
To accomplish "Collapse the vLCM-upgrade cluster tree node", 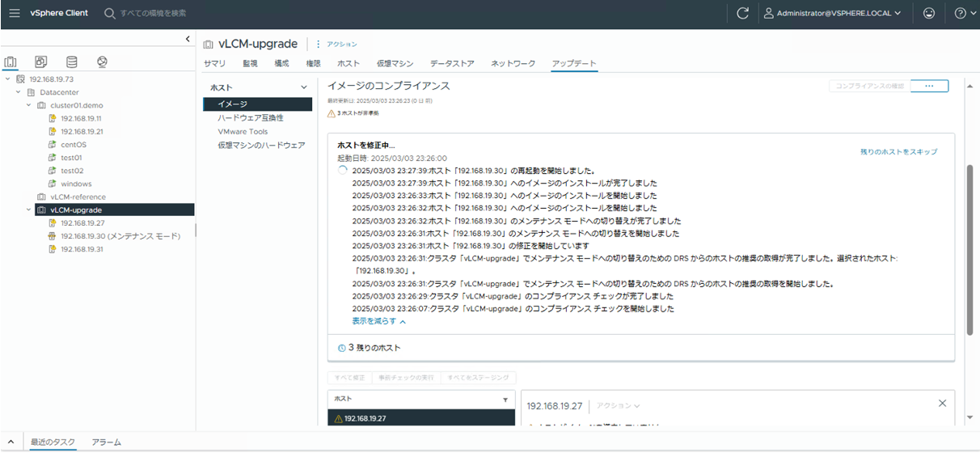I will click(x=29, y=210).
